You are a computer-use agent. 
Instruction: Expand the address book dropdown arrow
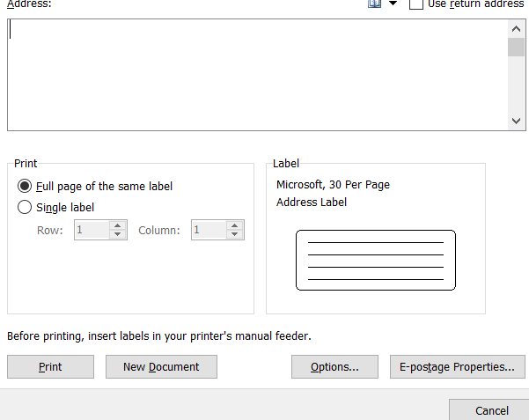click(x=393, y=4)
